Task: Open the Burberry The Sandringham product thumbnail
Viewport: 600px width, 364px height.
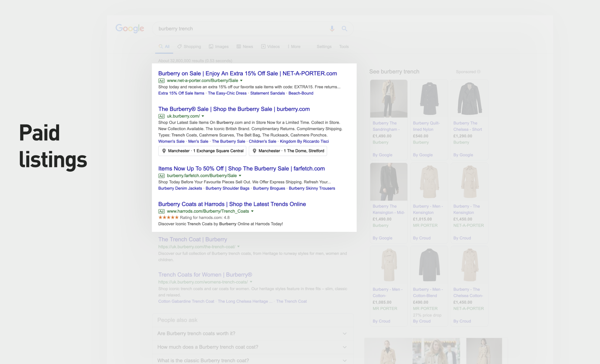Action: pyautogui.click(x=389, y=99)
